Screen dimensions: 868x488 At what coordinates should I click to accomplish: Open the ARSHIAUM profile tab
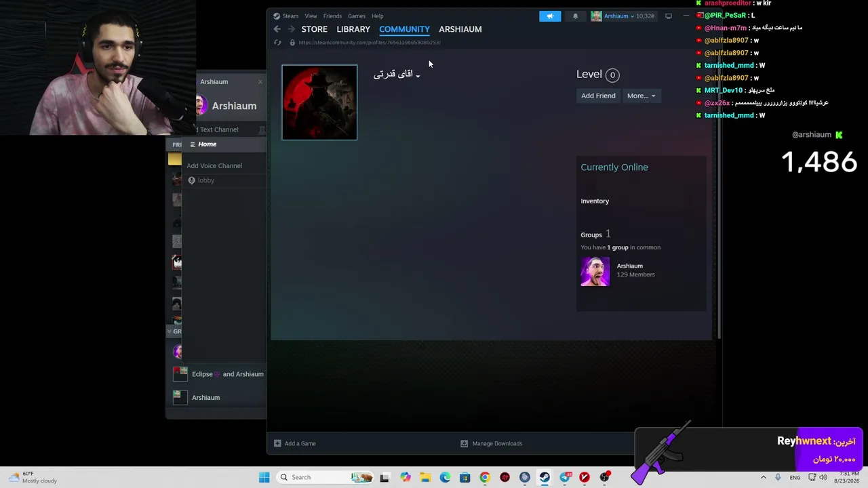click(460, 29)
